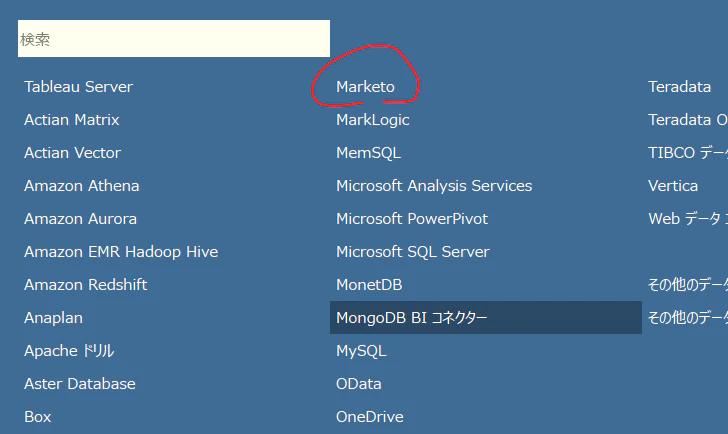Select MemSQL connector

369,153
